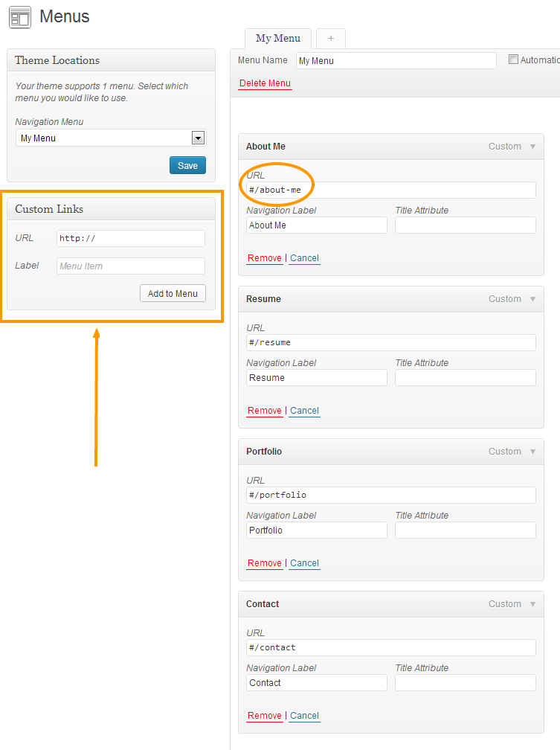560x750 pixels.
Task: Click the Add to Menu button
Action: pos(173,293)
